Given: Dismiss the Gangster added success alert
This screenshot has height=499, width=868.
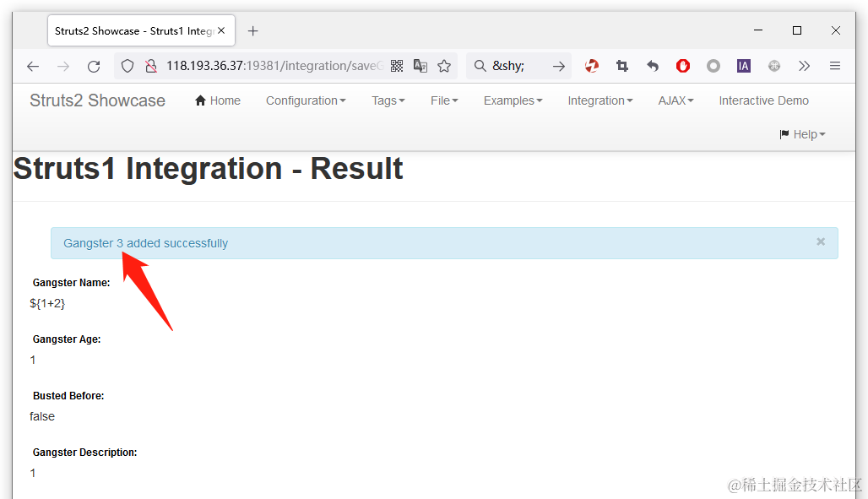Looking at the screenshot, I should coord(821,241).
